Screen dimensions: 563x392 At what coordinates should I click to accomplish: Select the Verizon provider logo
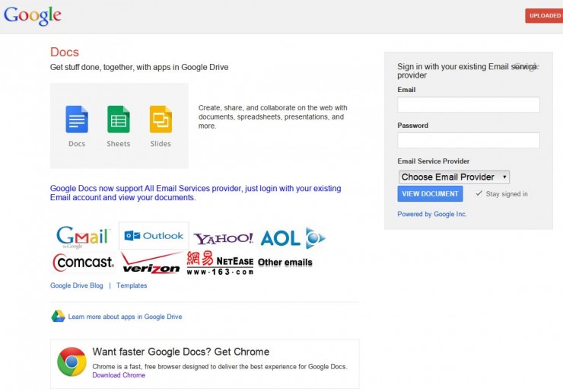click(x=151, y=263)
